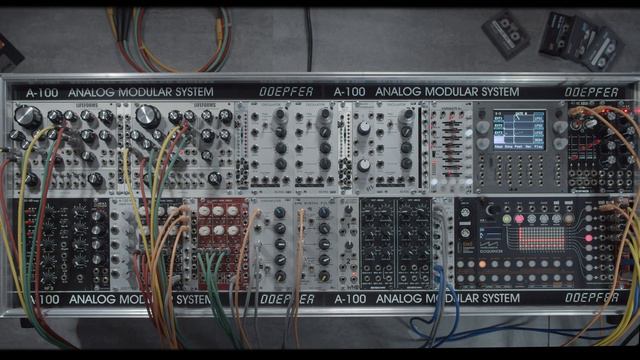The image size is (640, 360).
Task: Push the lower-right grey encoder beside the screen
Action: [560, 144]
